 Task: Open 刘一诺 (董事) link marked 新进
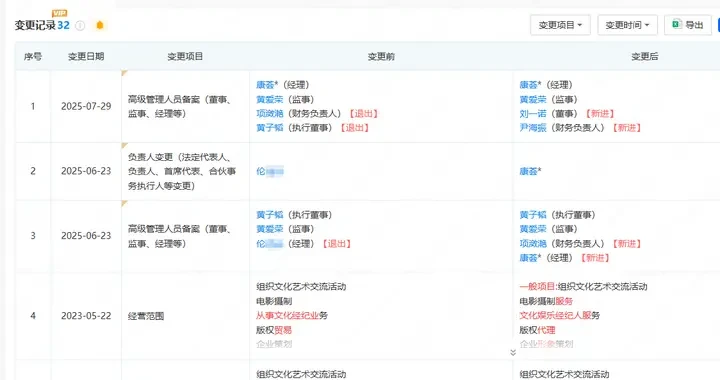pos(533,114)
